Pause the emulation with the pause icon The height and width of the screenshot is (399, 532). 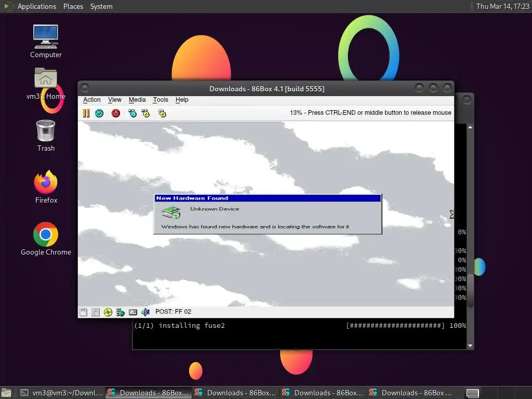tap(86, 113)
